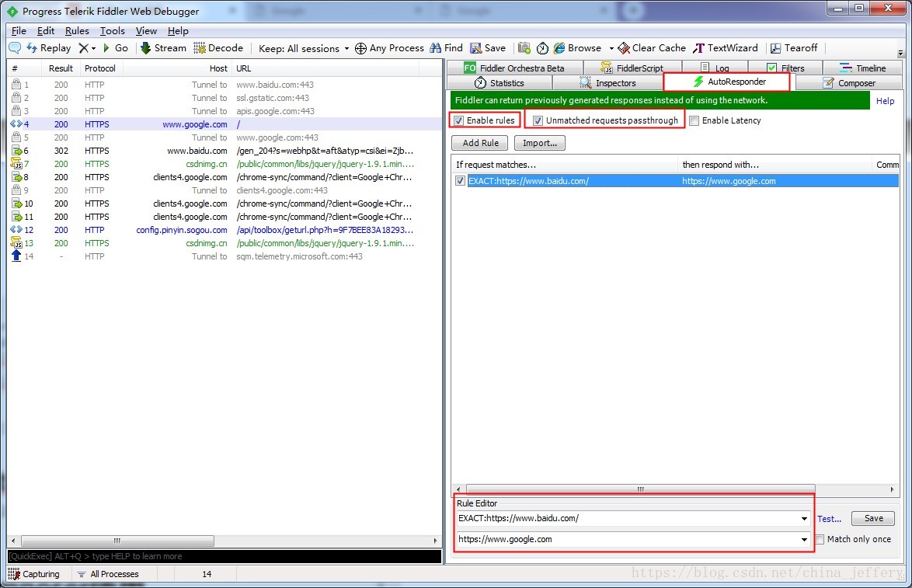Open the Tools menu
The image size is (912, 588).
[113, 31]
